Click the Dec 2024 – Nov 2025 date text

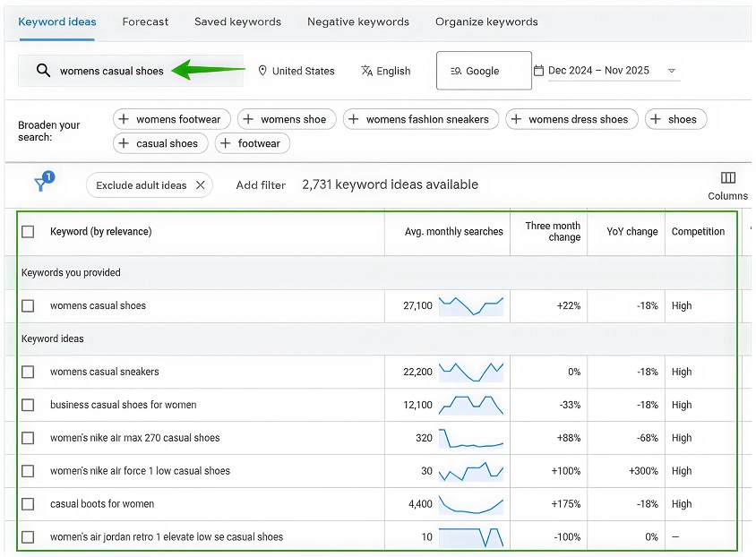click(598, 71)
